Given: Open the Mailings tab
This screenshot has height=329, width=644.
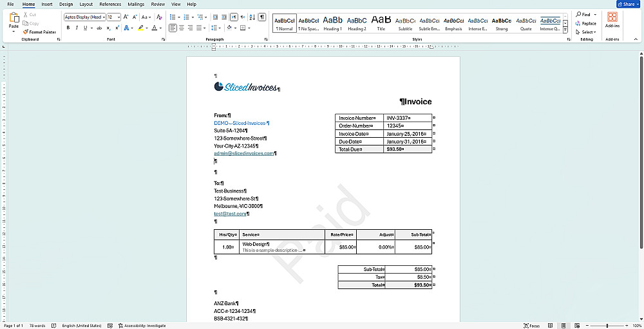Looking at the screenshot, I should click(136, 4).
